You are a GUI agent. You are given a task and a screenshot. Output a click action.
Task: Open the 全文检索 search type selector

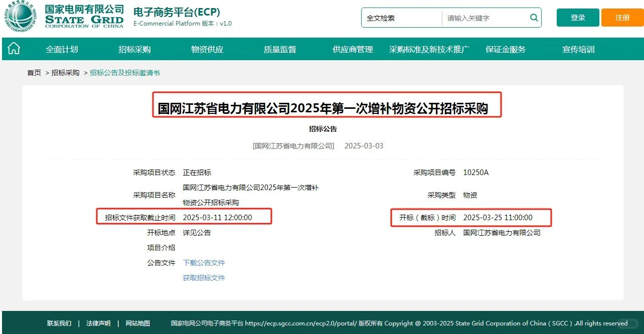(401, 18)
